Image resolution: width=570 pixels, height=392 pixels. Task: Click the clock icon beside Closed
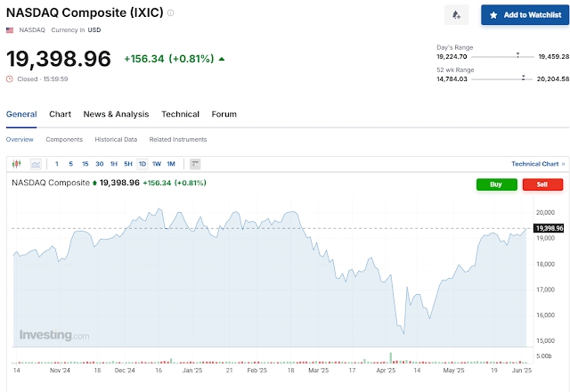pos(10,79)
